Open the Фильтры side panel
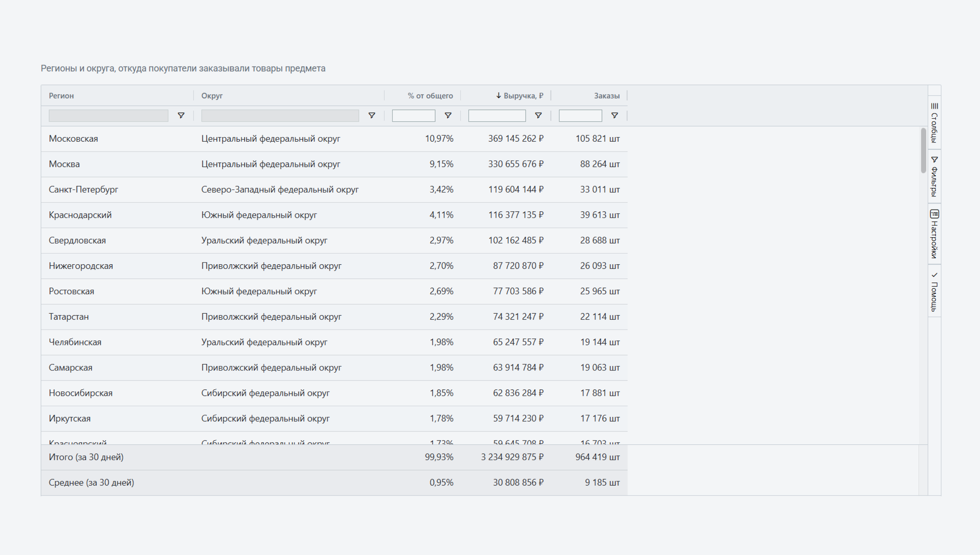The image size is (980, 555). point(934,177)
